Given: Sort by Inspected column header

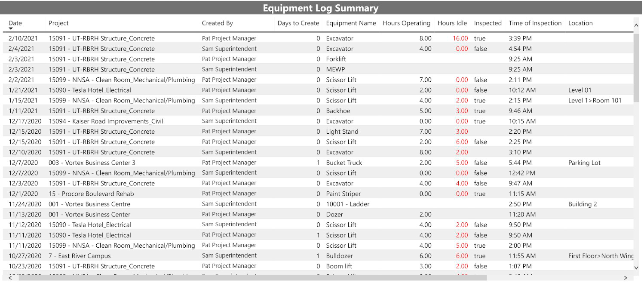Looking at the screenshot, I should click(x=488, y=23).
